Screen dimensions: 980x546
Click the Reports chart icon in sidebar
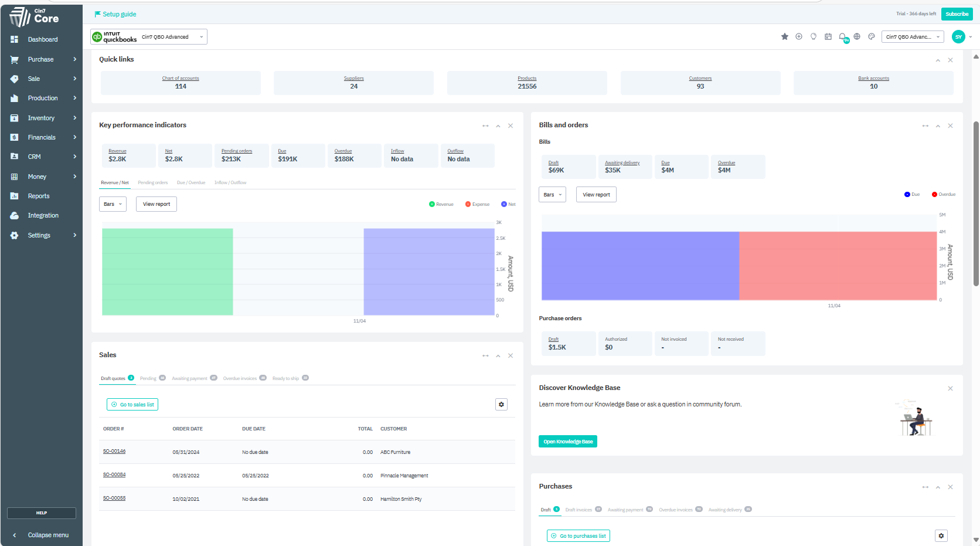(15, 196)
